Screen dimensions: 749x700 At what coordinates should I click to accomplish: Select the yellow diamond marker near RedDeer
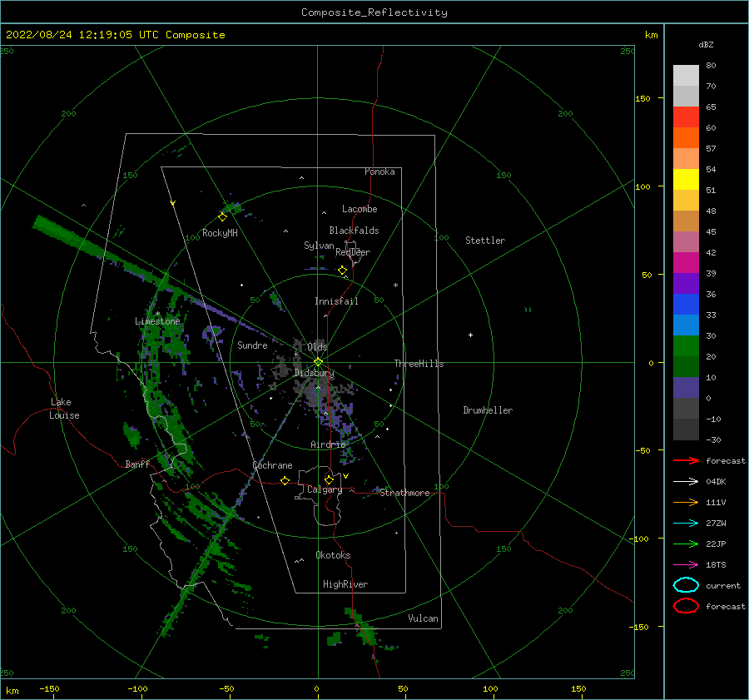coord(342,271)
